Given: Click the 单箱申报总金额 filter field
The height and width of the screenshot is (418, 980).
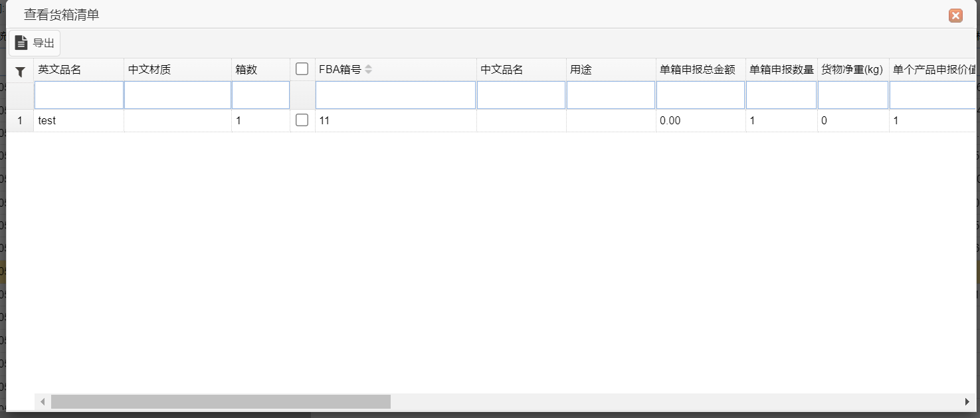Looking at the screenshot, I should click(700, 95).
